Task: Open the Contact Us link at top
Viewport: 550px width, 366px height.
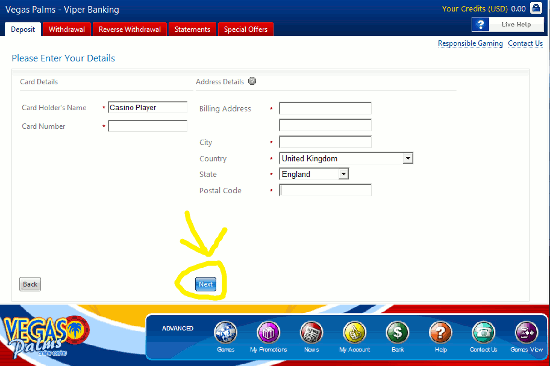Action: [x=525, y=44]
